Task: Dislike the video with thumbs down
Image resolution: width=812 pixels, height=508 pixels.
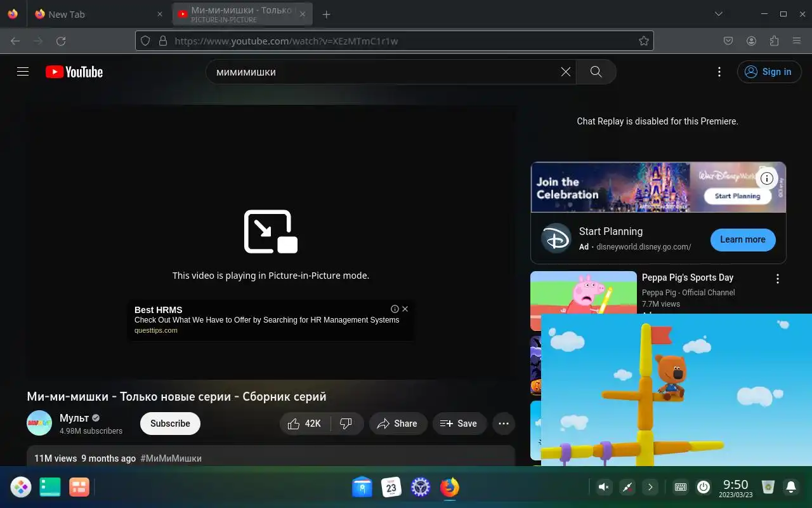Action: pyautogui.click(x=346, y=424)
